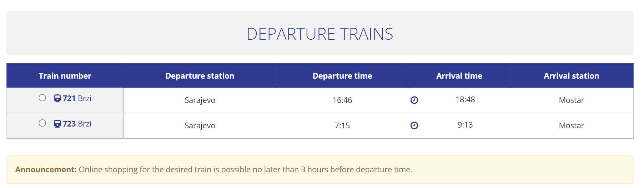
Task: Click the train icon beside 721 Brzi
Action: click(x=57, y=98)
